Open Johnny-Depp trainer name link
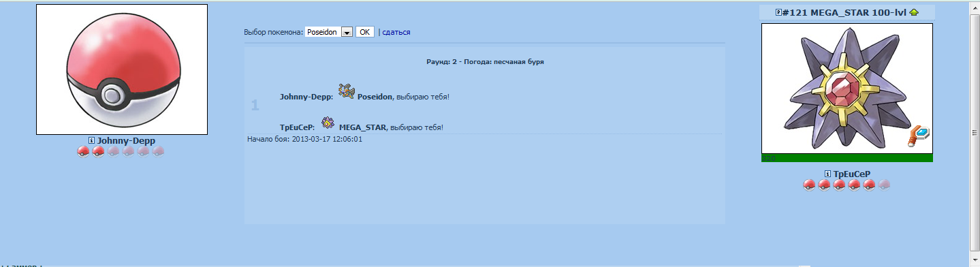The image size is (980, 267). tap(126, 140)
